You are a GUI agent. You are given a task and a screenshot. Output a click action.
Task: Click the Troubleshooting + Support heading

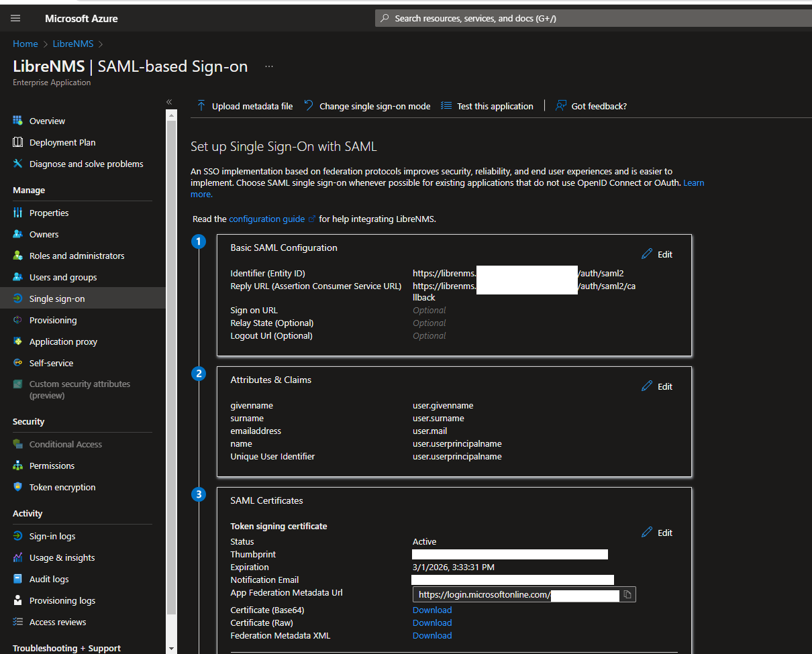tap(67, 648)
